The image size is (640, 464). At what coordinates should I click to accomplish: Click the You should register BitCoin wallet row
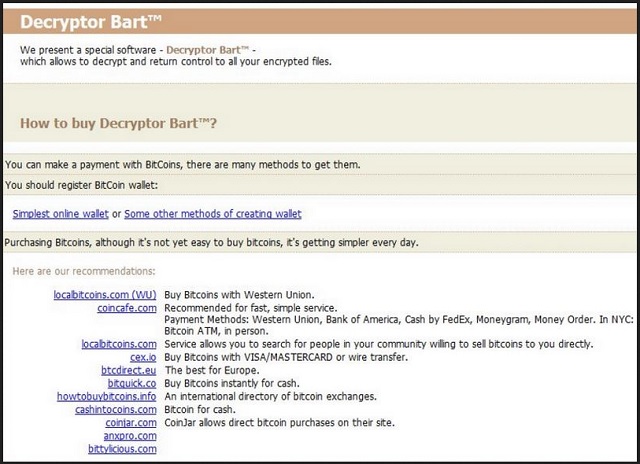coord(320,185)
